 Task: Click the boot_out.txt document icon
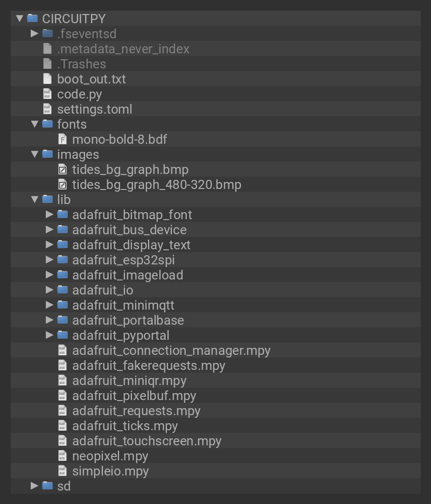point(47,79)
